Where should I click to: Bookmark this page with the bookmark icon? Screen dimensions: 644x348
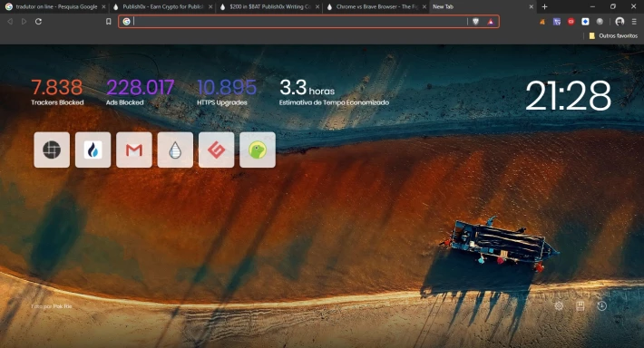[x=109, y=22]
